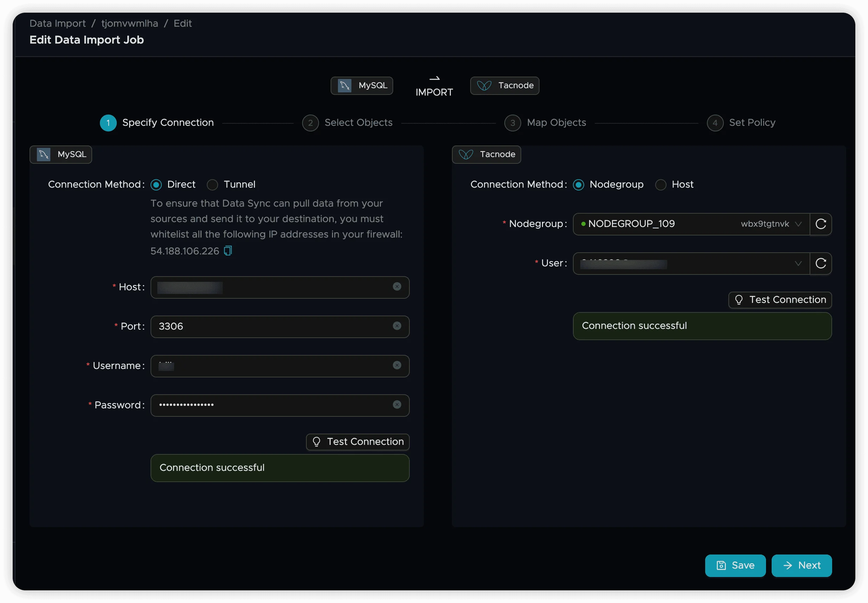Viewport: 868px width, 603px height.
Task: Select the Direct connection method
Action: coord(156,185)
